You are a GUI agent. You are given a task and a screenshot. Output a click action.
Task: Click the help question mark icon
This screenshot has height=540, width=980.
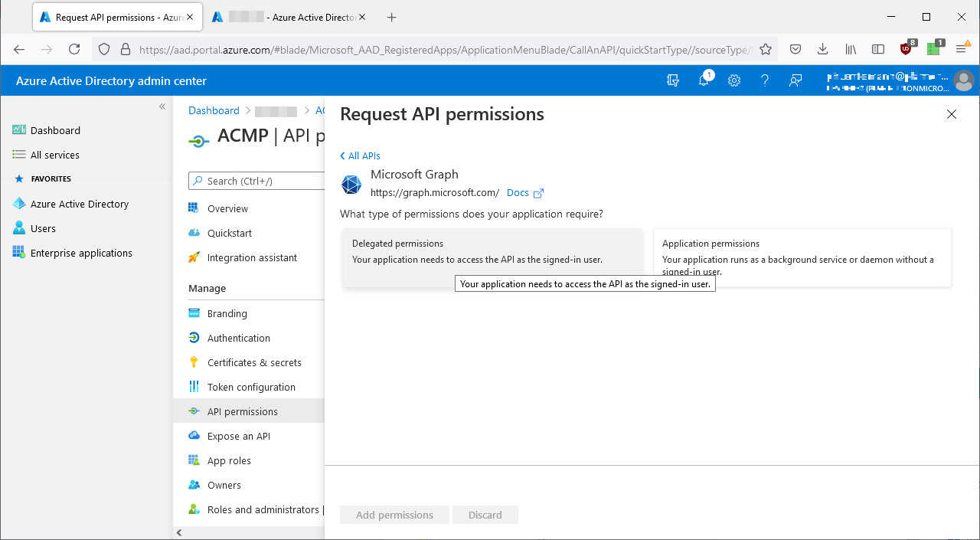(764, 80)
